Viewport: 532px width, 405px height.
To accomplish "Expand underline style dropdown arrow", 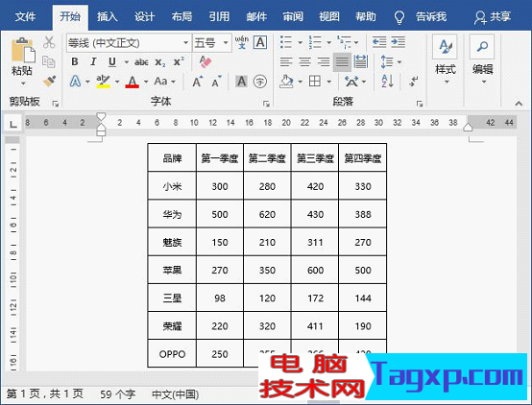I will click(126, 62).
